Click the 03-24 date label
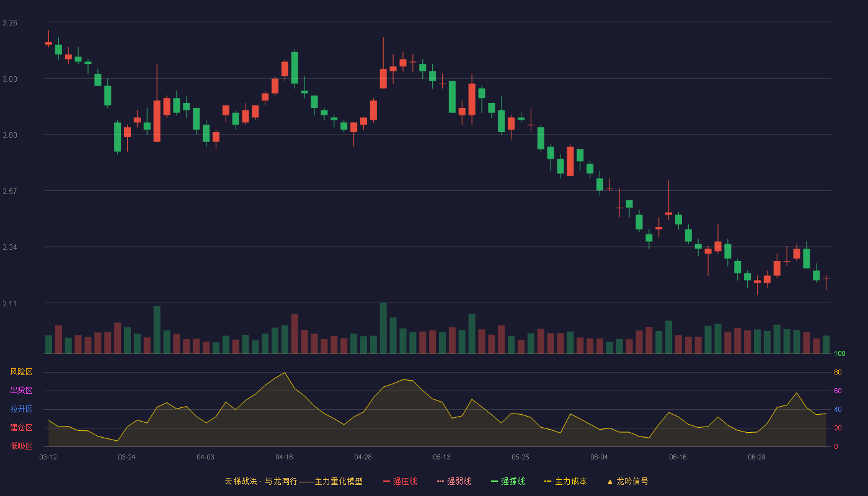Screen dimensions: 868x496 coord(126,457)
